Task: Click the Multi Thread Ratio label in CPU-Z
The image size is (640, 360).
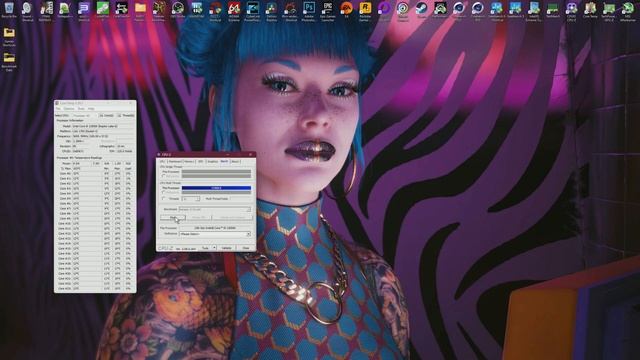Action: point(217,198)
